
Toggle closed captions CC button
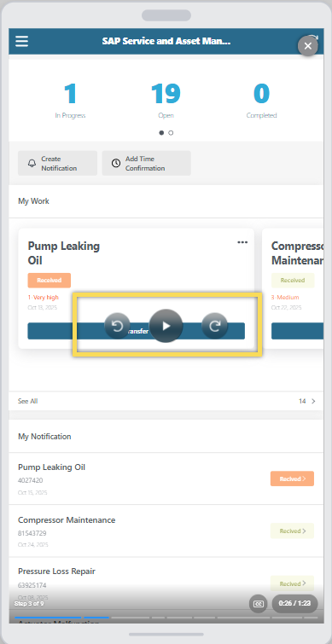click(x=259, y=604)
